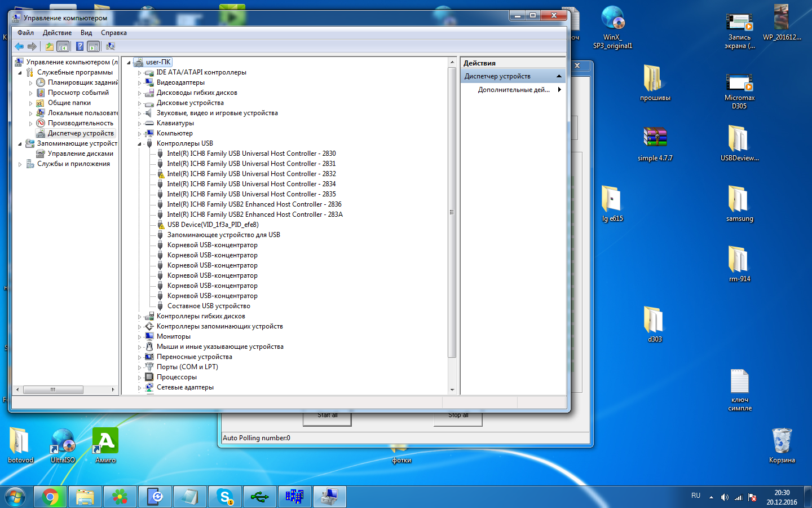The image size is (812, 508).
Task: Click Scan for hardware changes toolbar icon
Action: coord(111,46)
